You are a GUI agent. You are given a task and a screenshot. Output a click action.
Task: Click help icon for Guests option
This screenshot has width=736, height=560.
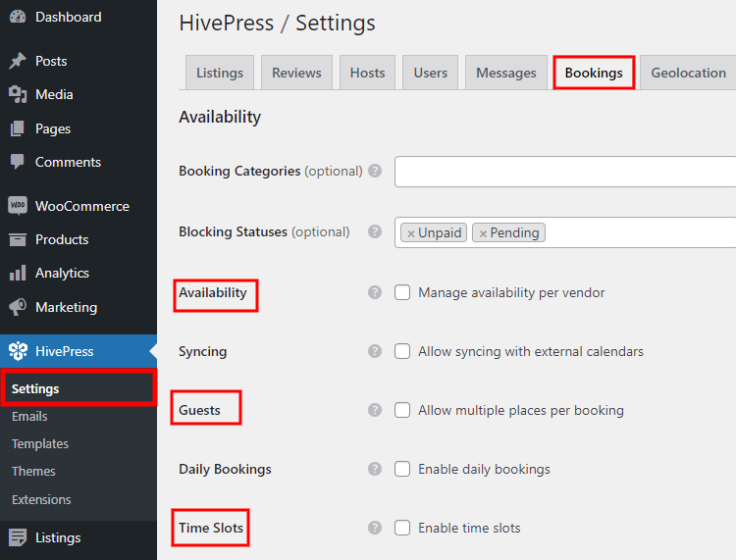click(x=375, y=410)
